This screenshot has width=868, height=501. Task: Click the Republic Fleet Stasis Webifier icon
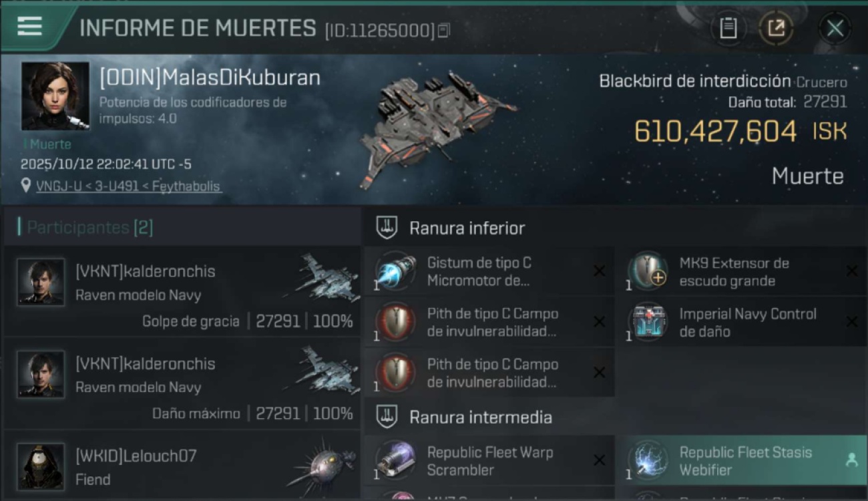(648, 461)
